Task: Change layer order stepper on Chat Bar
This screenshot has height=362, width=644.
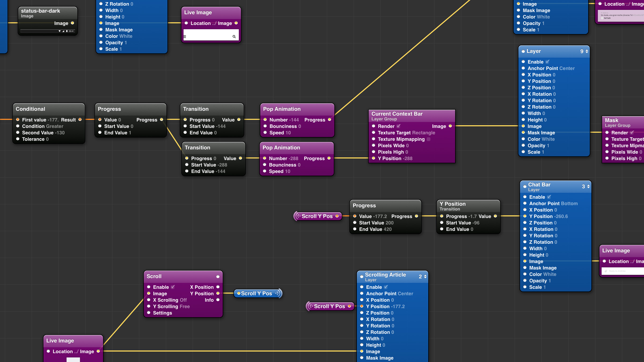Action: tap(588, 186)
